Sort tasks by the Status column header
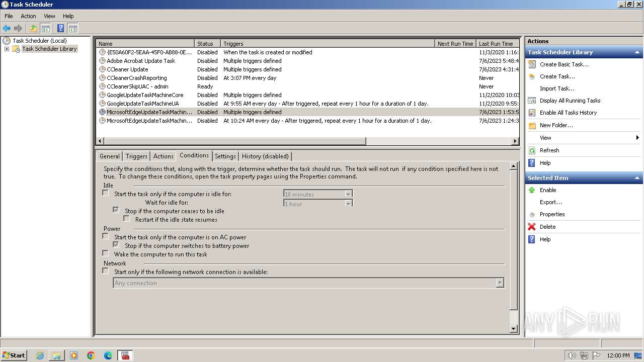644x362 pixels. pos(207,44)
